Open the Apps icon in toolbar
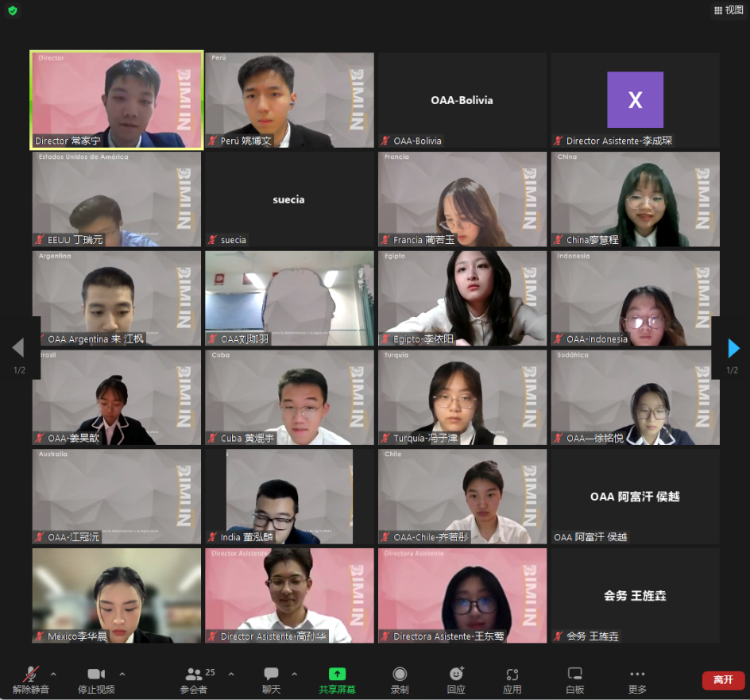The width and height of the screenshot is (750, 700). coord(512,675)
